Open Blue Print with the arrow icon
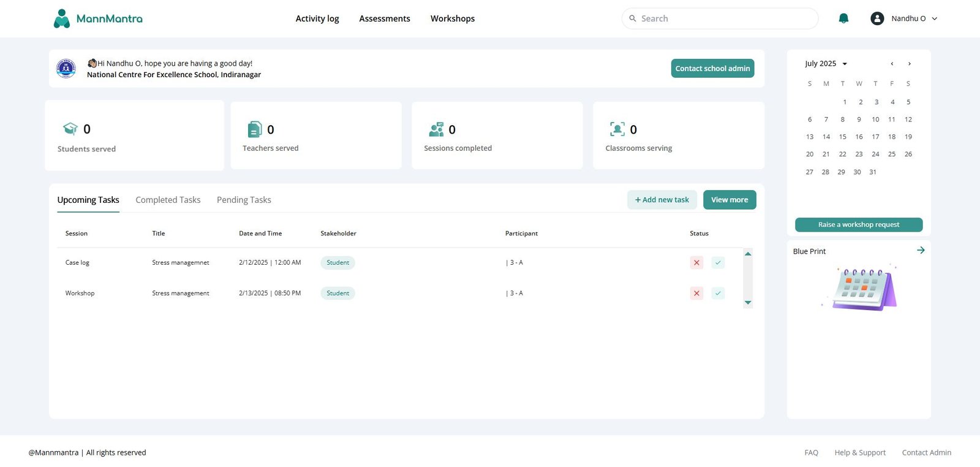Viewport: 980px width, 467px height. [x=921, y=250]
